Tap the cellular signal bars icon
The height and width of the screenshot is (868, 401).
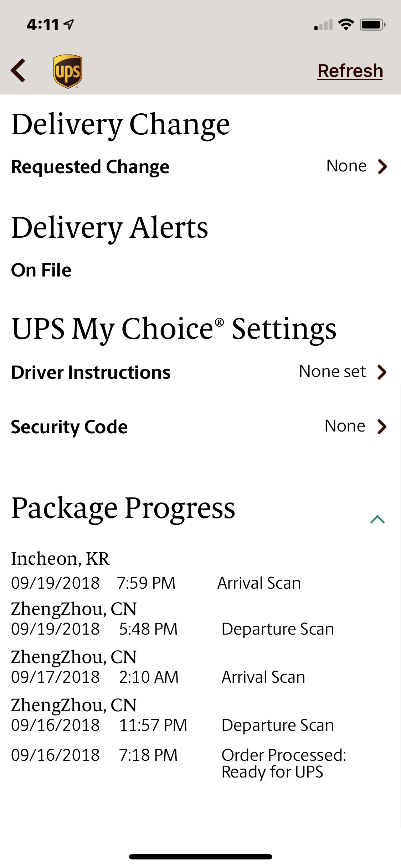tap(323, 25)
